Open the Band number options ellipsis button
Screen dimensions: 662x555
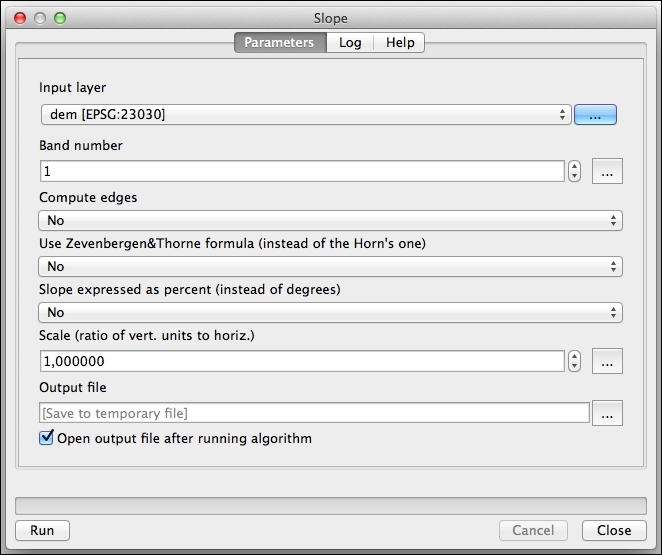click(x=607, y=171)
